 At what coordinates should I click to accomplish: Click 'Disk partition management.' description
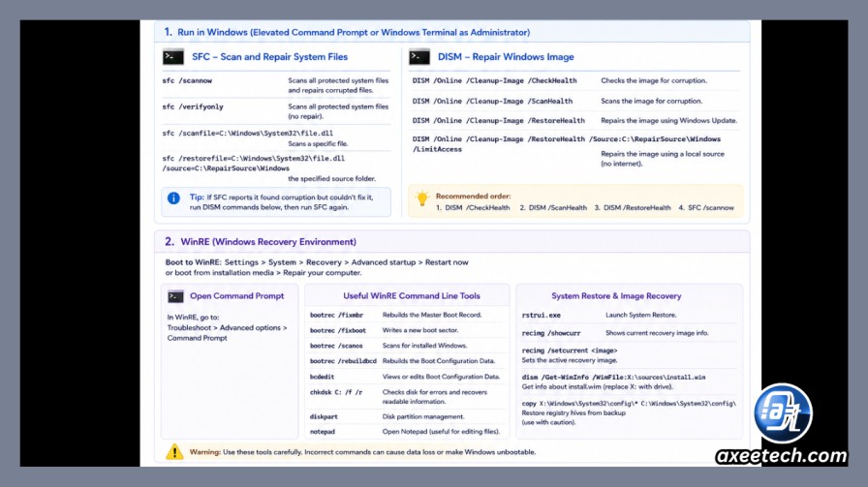pos(423,416)
